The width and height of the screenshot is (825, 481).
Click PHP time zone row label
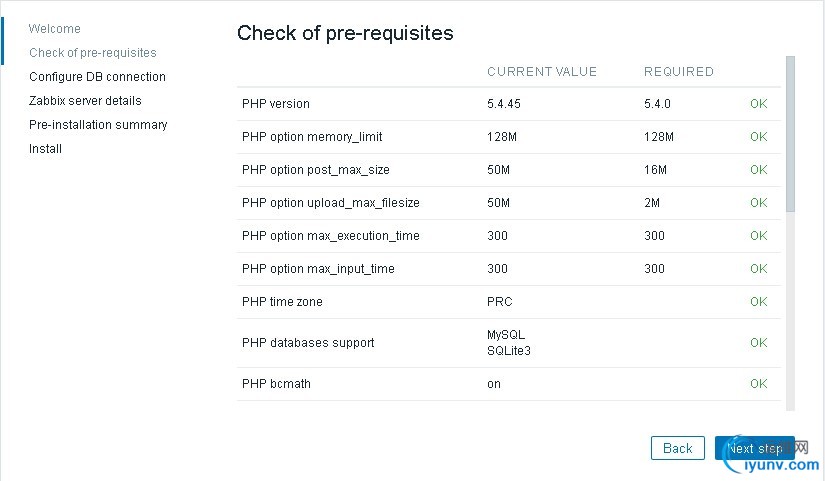282,302
